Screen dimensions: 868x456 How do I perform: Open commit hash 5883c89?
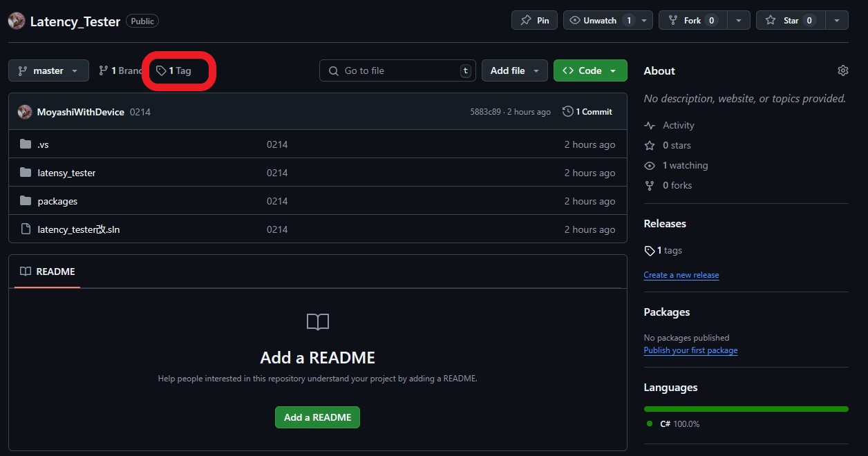point(485,112)
